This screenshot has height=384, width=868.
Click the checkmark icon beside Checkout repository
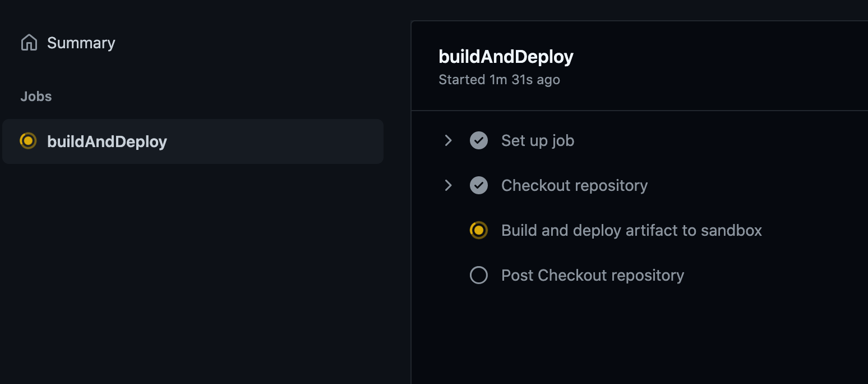click(478, 185)
